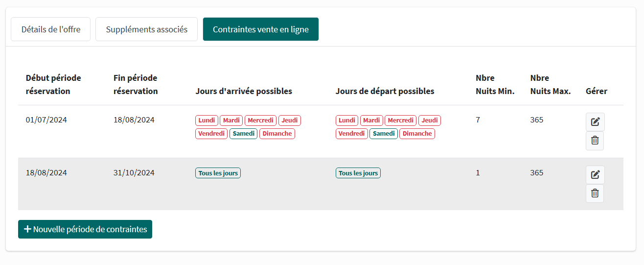Click the Mercredi arrival day badge

260,120
